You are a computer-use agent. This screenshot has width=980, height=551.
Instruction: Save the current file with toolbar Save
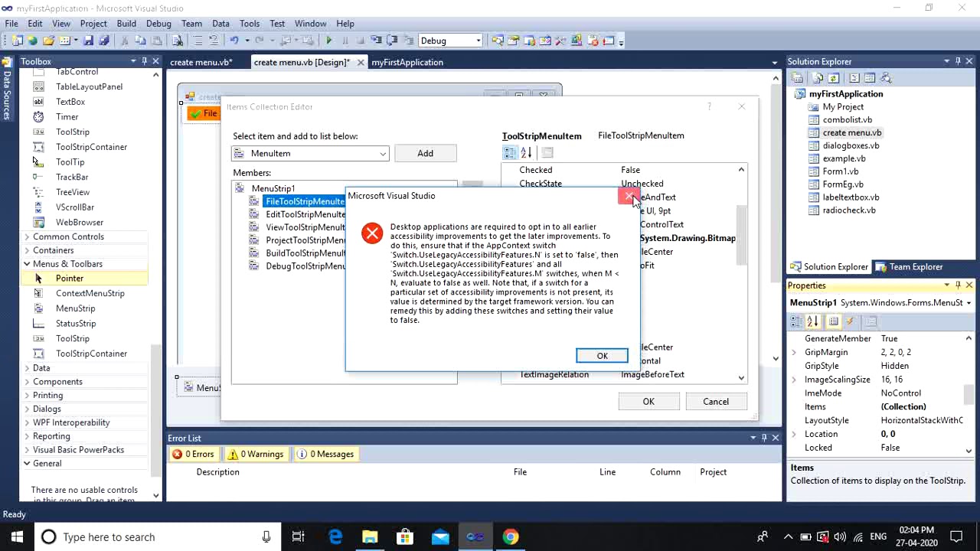pos(88,41)
